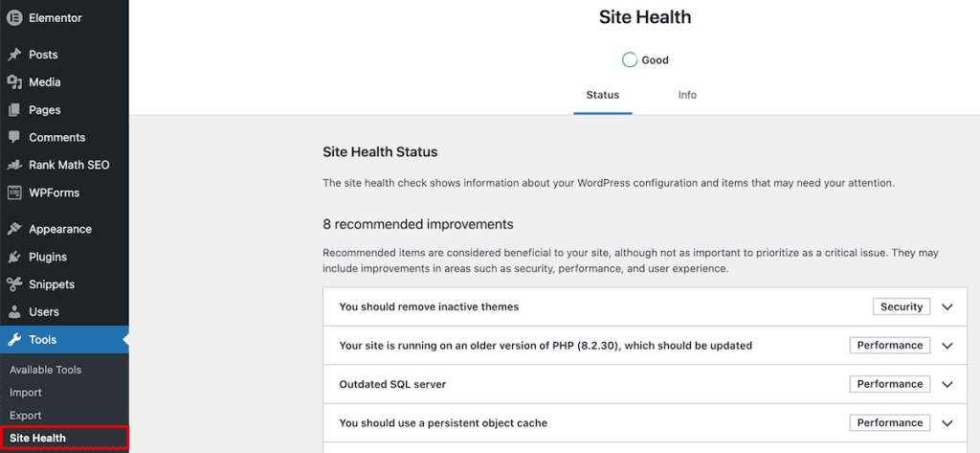The image size is (980, 453).
Task: Open the Appearance menu
Action: tap(64, 229)
